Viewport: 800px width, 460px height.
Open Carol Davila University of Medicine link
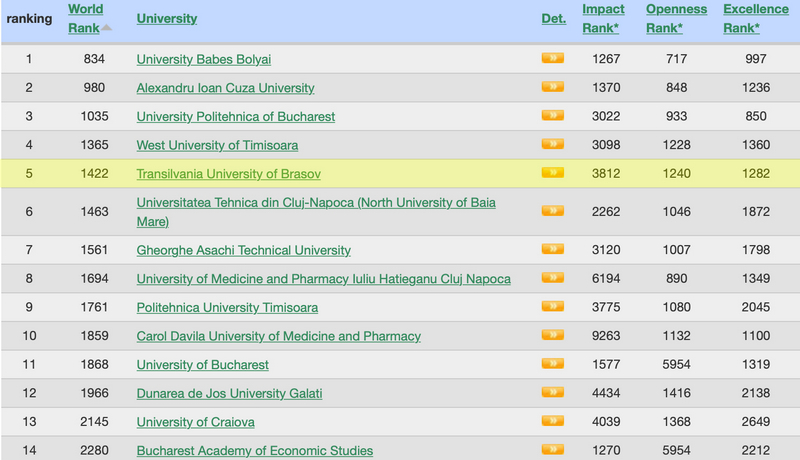tap(278, 336)
